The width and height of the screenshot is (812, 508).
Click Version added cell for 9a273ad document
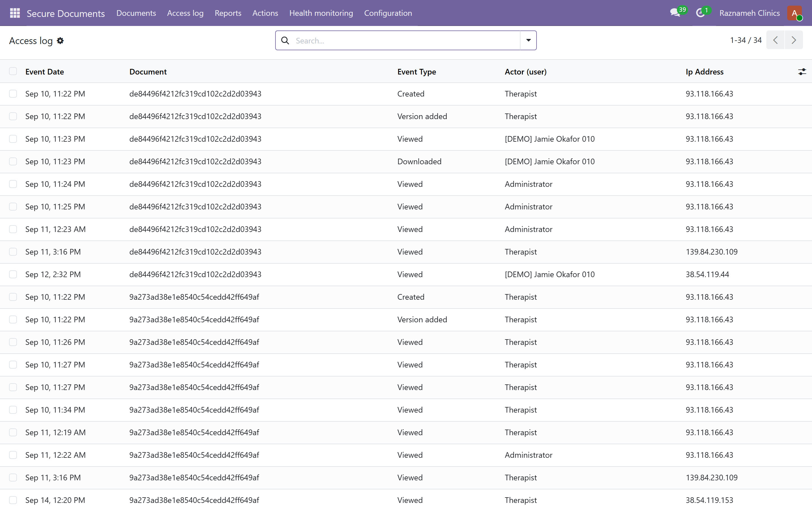[422, 319]
